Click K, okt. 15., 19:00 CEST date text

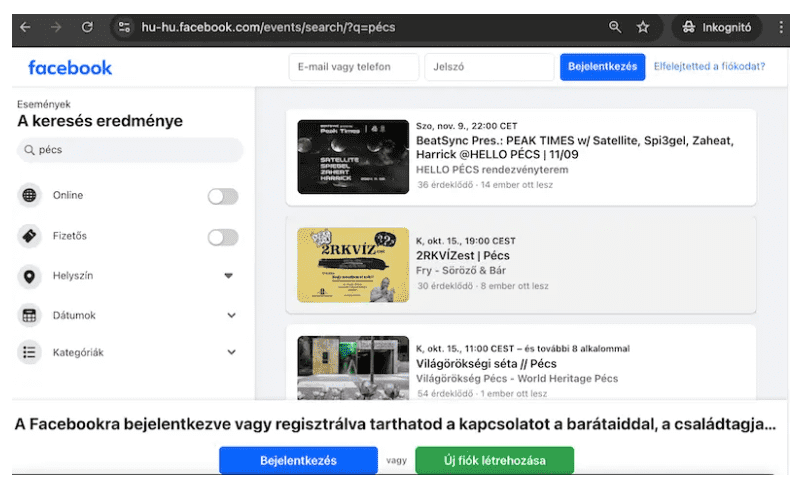(x=465, y=241)
